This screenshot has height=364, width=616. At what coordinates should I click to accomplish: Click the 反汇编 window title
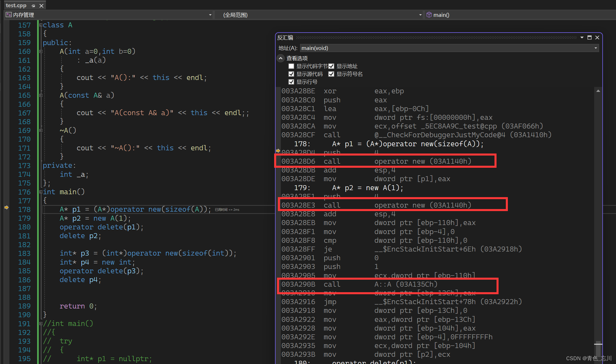pyautogui.click(x=285, y=38)
